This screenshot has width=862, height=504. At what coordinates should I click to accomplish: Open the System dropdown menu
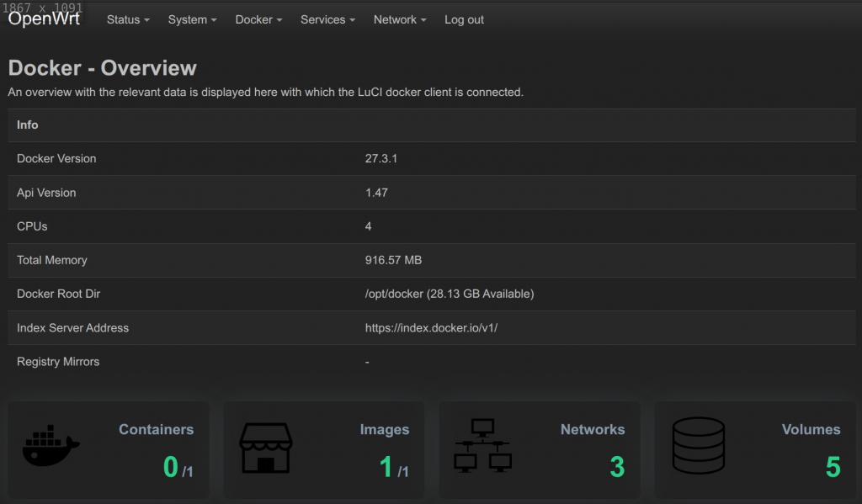tap(193, 20)
